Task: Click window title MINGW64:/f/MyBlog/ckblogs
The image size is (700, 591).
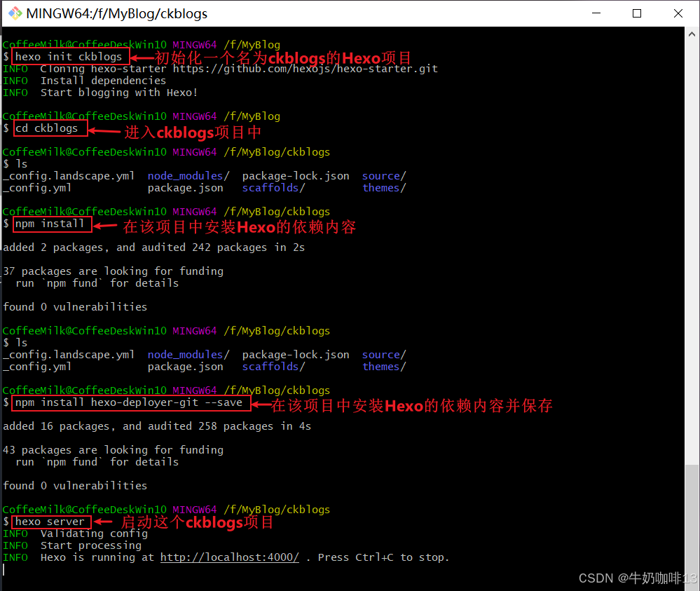Action: coord(117,14)
